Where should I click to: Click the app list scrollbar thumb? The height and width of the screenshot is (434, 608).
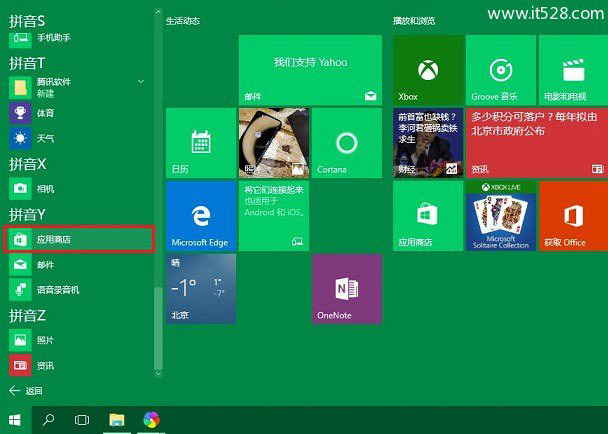click(158, 328)
